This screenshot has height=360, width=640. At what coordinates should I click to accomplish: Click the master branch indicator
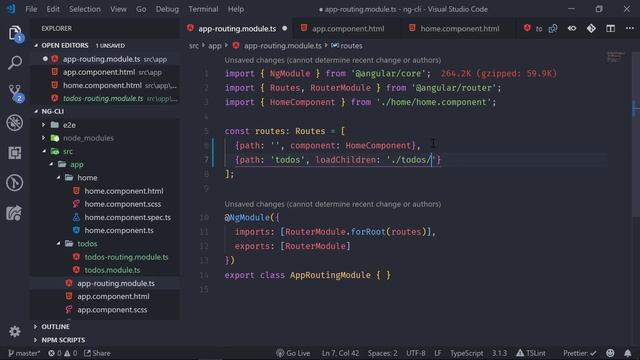(x=24, y=353)
